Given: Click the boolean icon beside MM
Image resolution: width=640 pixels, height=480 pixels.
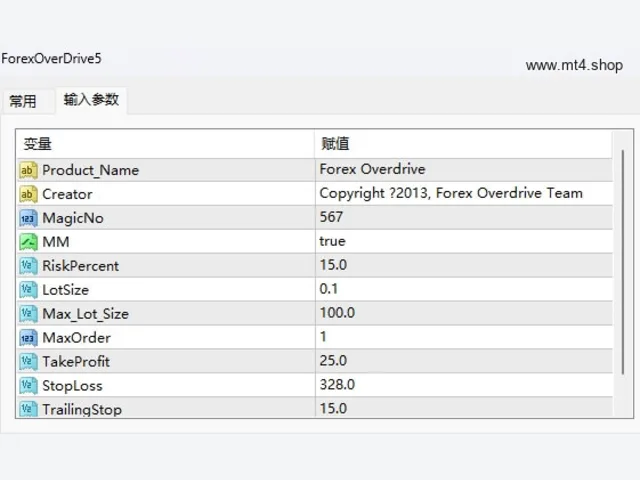Looking at the screenshot, I should click(28, 242).
